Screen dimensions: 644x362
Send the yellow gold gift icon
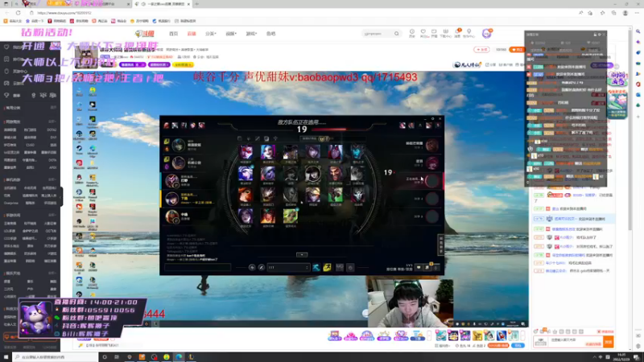[x=477, y=335]
